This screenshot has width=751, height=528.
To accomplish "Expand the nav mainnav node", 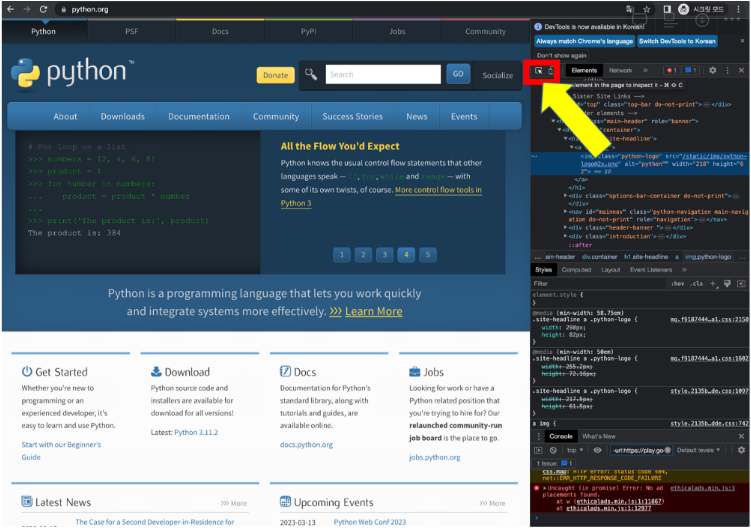I will [x=566, y=211].
